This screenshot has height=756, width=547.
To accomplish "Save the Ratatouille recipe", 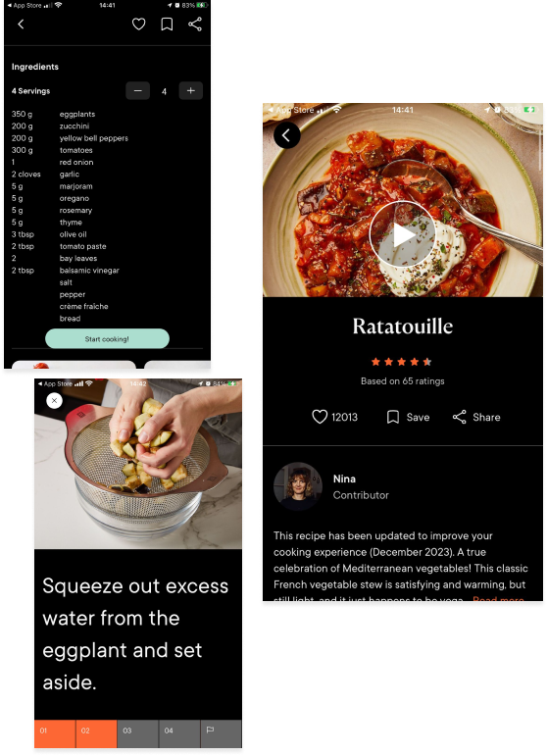I will [408, 417].
